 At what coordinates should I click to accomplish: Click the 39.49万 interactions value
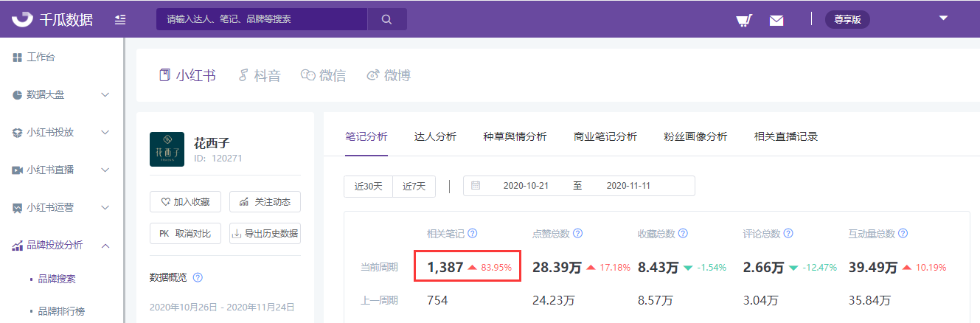coord(873,267)
